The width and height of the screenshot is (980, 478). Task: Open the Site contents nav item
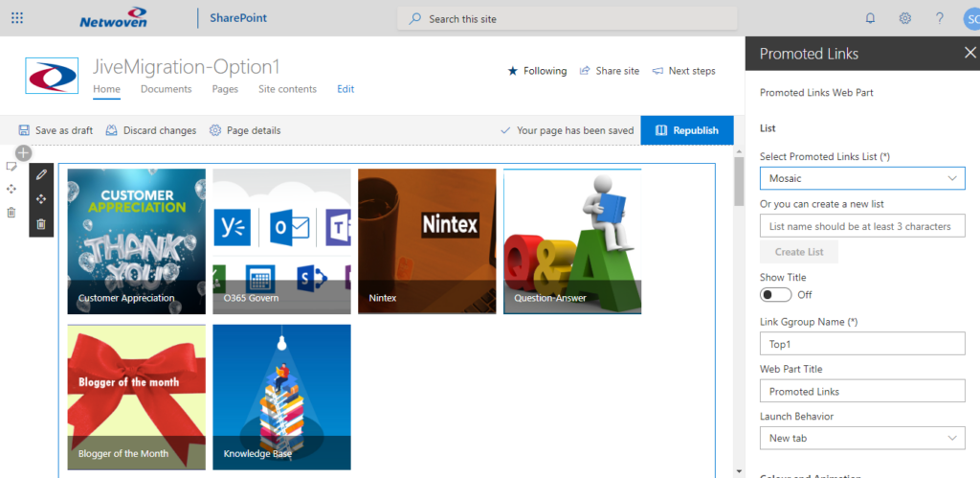pyautogui.click(x=287, y=89)
